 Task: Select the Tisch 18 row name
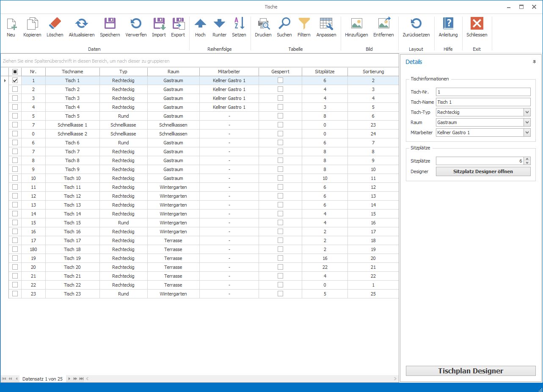72,249
